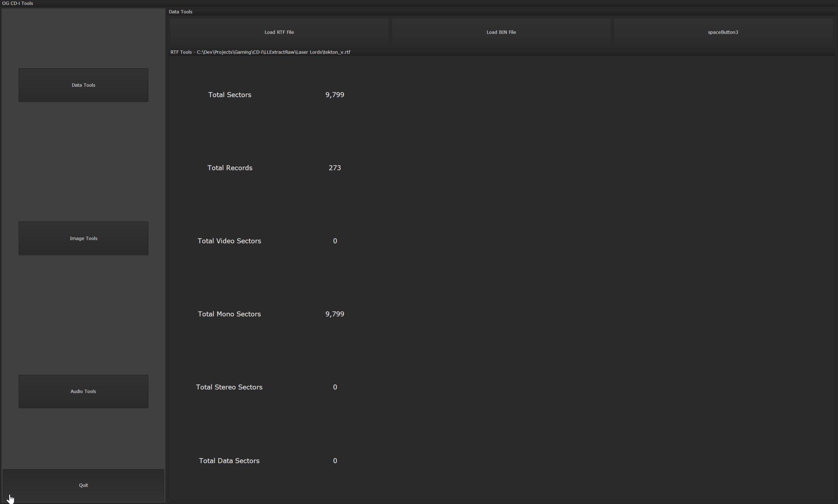Screen dimensions: 838x504
Task: Select the Total Data Sectors label
Action: click(229, 460)
